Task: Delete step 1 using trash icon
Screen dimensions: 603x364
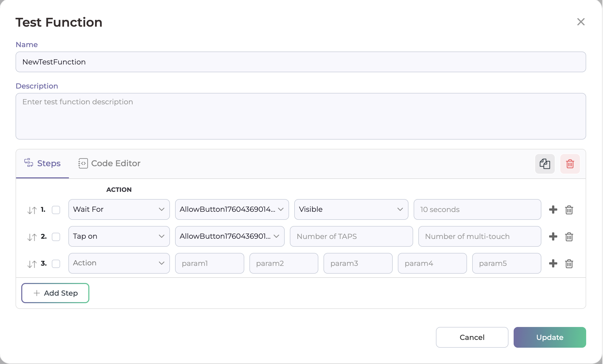Action: click(569, 210)
